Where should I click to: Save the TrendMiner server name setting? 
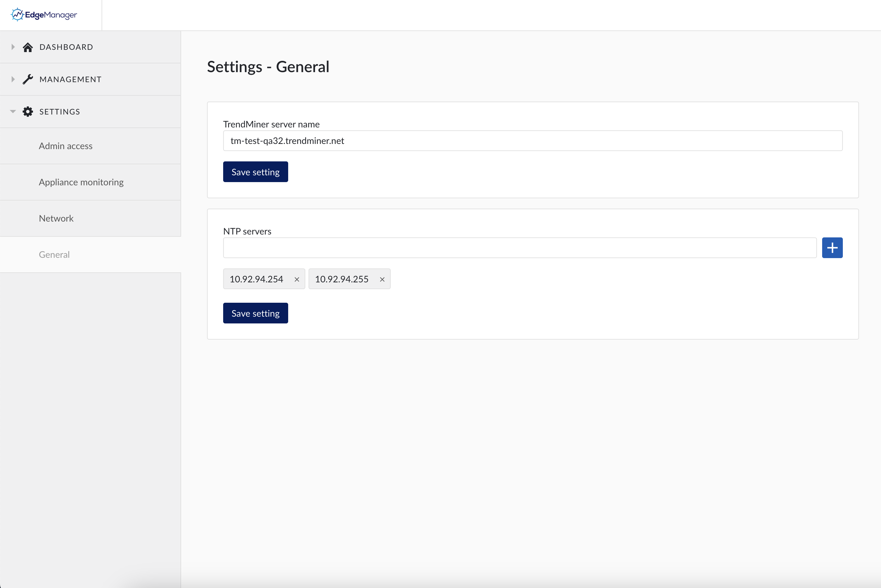(255, 172)
